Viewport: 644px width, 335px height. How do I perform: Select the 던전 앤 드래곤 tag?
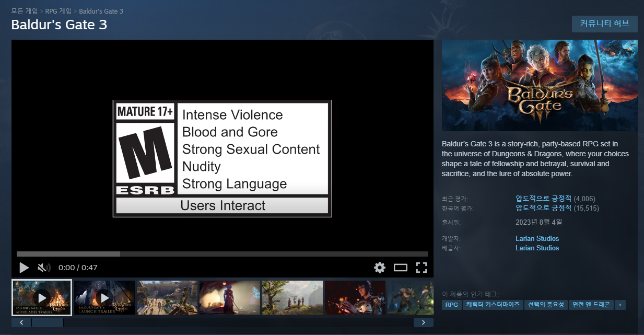591,305
